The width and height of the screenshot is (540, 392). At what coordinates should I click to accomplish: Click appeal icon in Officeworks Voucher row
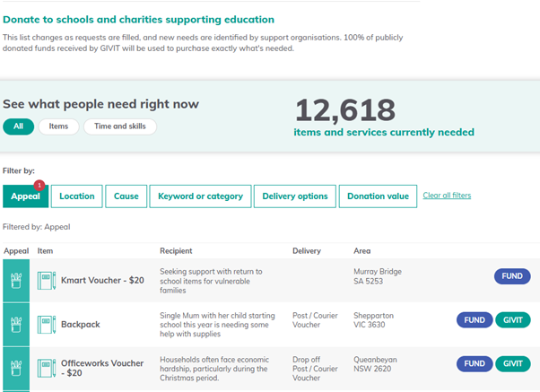click(16, 369)
